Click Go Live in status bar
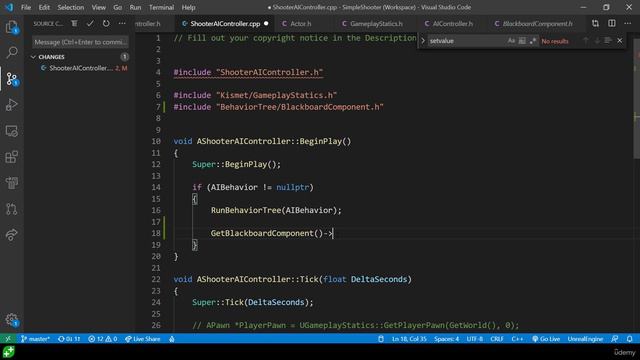 (x=546, y=339)
